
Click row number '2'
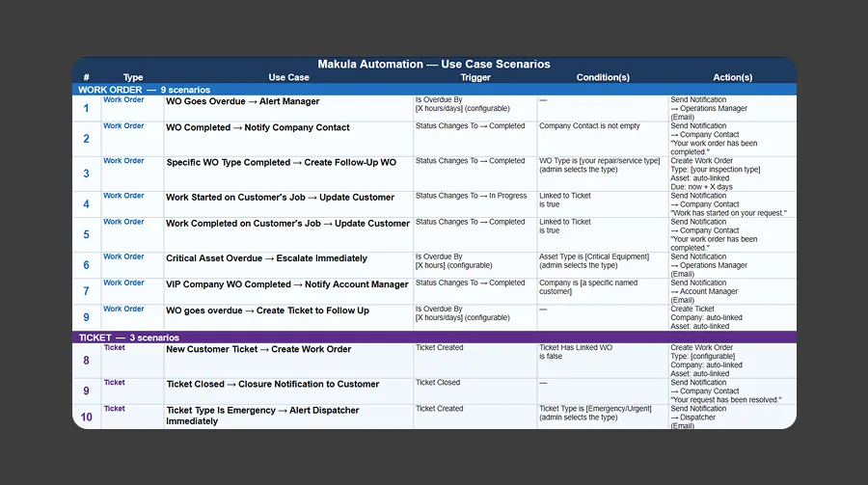tap(86, 139)
